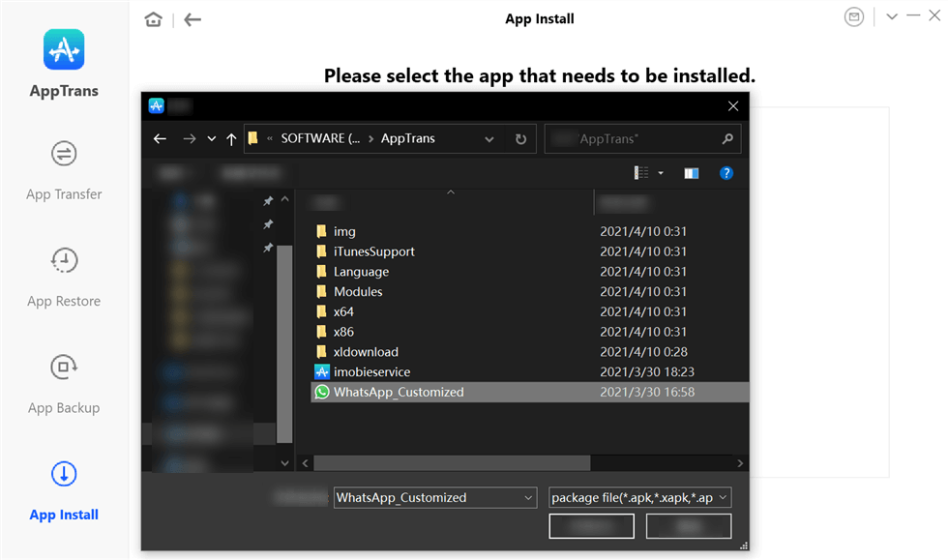The width and height of the screenshot is (948, 560).
Task: Open the AppTrans title bar dropdown chevron
Action: coord(892,16)
